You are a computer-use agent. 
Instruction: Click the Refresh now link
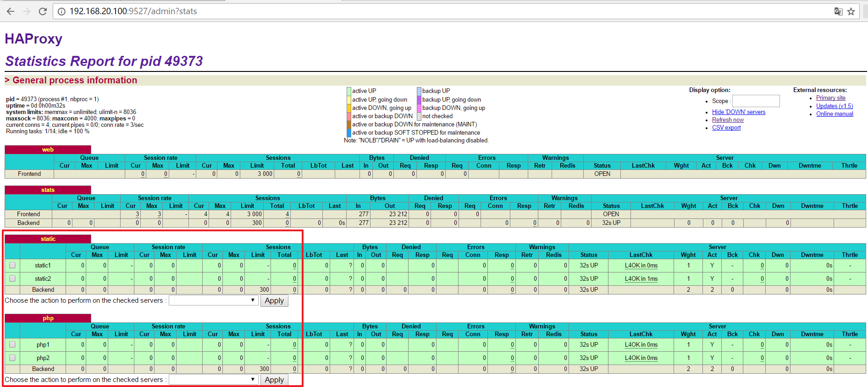(x=728, y=120)
